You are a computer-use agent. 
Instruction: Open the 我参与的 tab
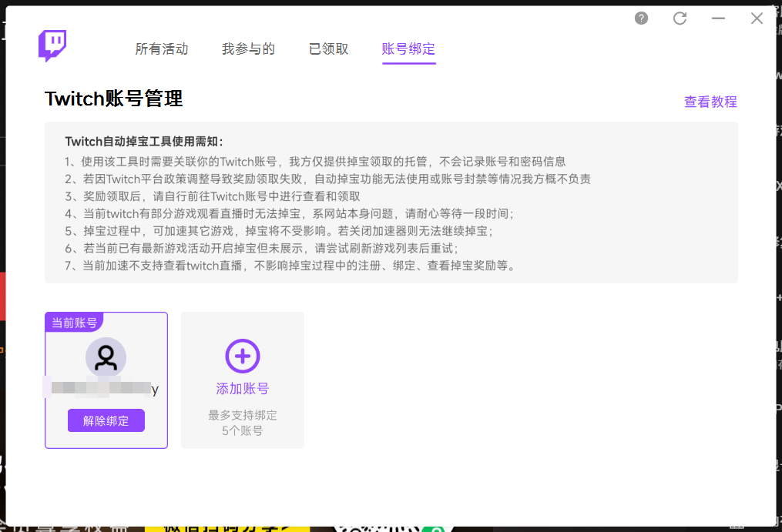[248, 49]
